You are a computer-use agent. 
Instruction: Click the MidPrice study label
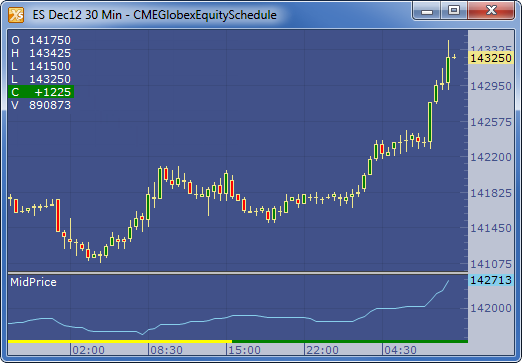(33, 282)
